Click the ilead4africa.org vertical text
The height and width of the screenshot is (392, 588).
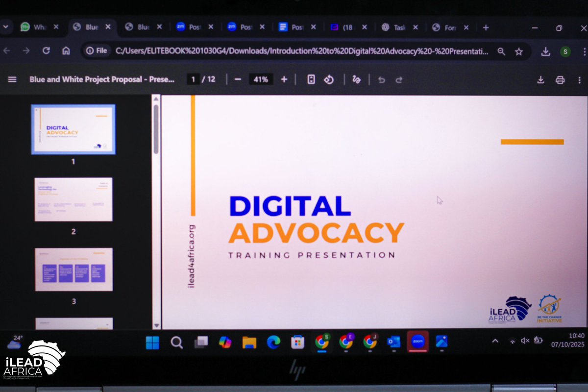pos(192,256)
